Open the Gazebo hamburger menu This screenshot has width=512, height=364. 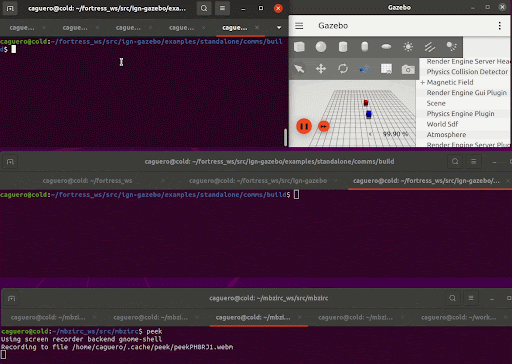pos(299,26)
